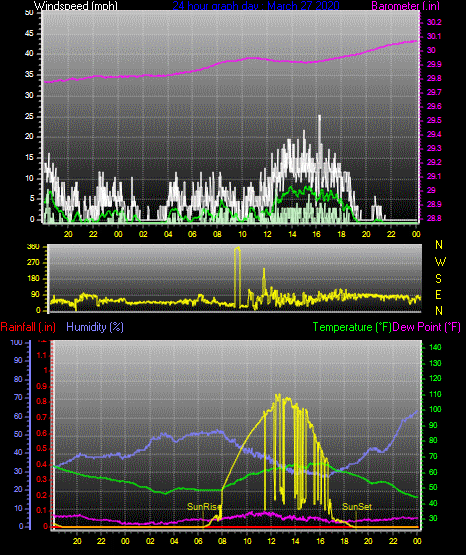The height and width of the screenshot is (555, 466).
Task: Click the 45 windspeed axis value
Action: tap(29, 34)
